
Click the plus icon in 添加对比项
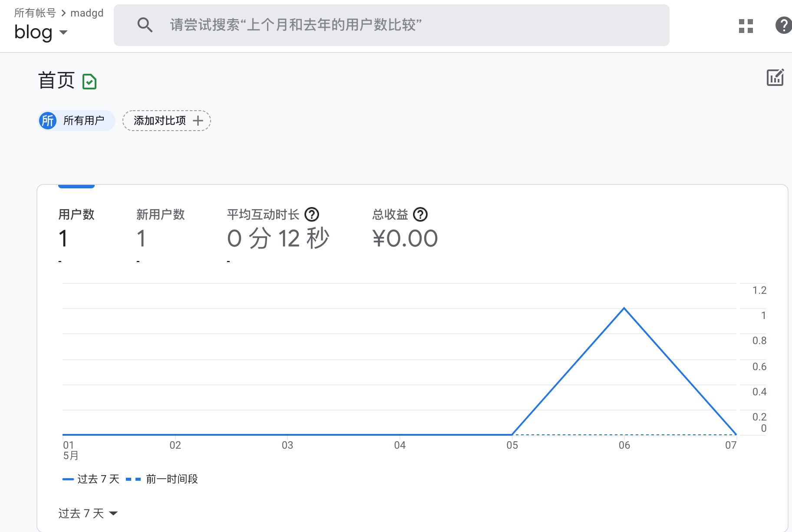pos(198,121)
